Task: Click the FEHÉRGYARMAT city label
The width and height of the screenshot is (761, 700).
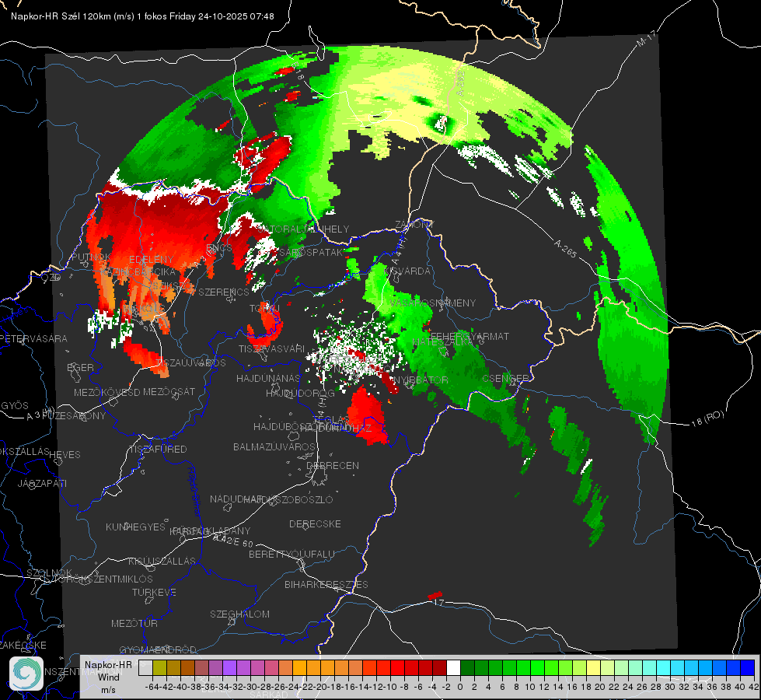Action: [470, 336]
